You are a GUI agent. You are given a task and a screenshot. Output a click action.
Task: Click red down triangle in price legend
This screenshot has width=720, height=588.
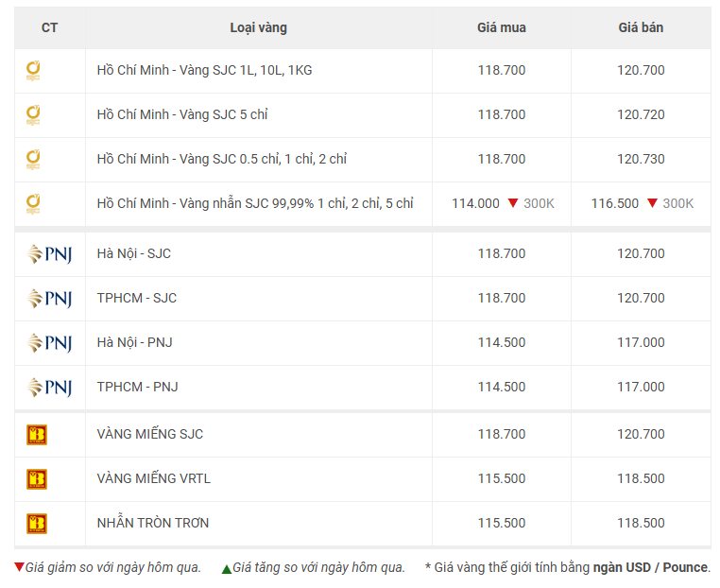point(19,566)
